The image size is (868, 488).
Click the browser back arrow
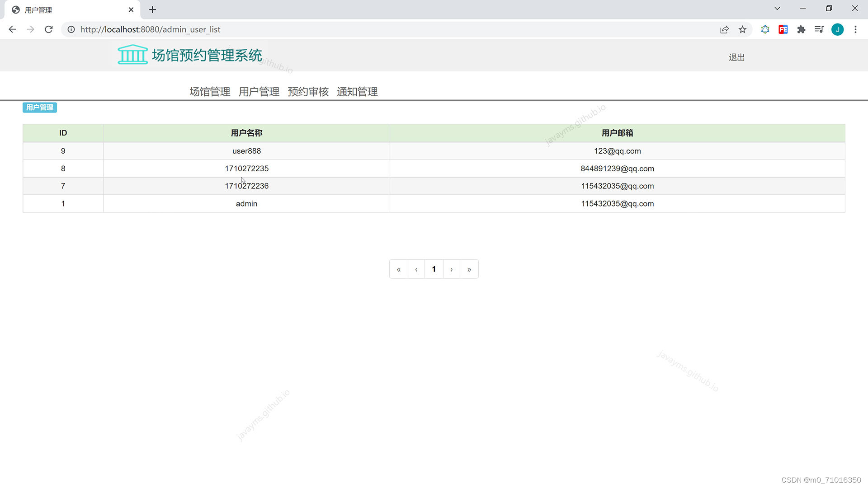pos(12,29)
